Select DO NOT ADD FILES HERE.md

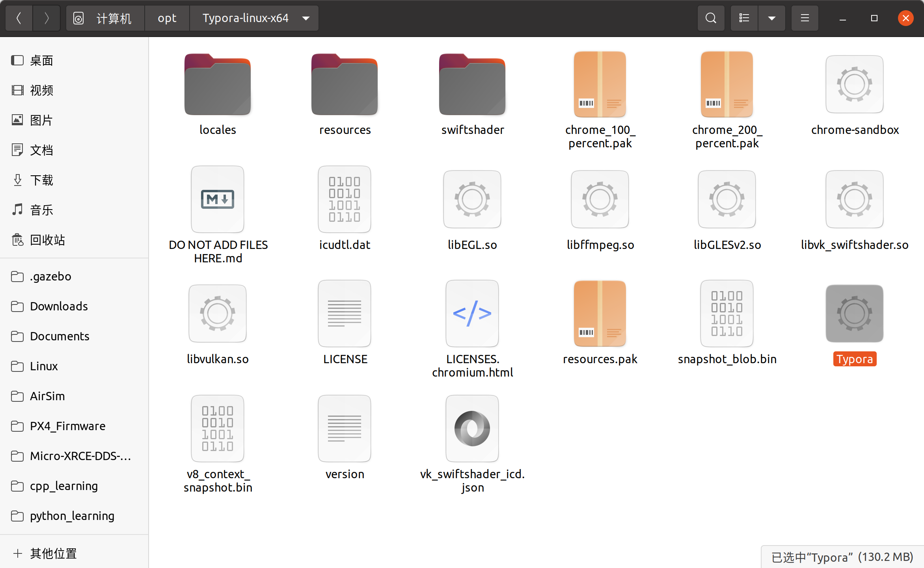tap(217, 199)
